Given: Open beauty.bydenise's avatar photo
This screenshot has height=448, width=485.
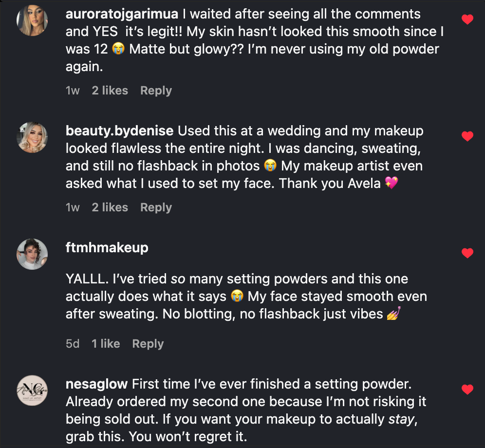Looking at the screenshot, I should click(x=32, y=137).
